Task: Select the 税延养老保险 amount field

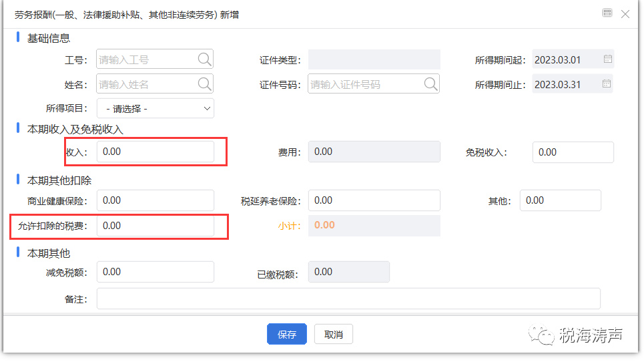Action: pos(374,200)
